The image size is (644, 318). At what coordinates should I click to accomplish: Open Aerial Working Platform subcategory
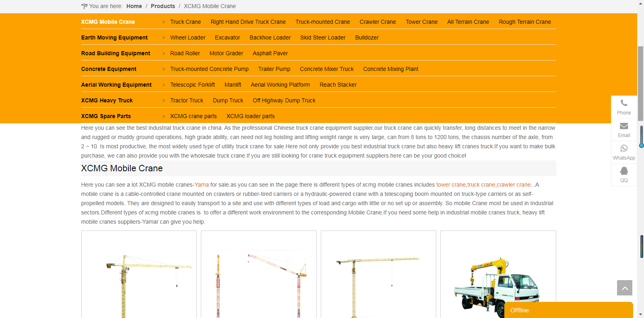pyautogui.click(x=281, y=85)
